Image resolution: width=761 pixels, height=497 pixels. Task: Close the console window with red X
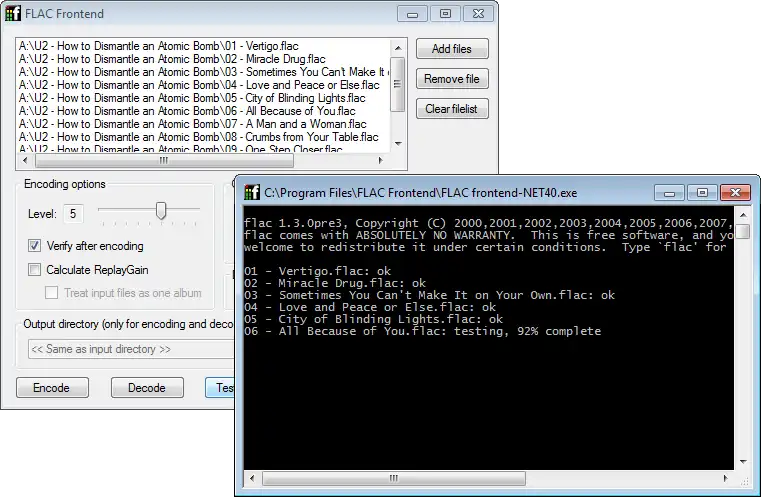(x=735, y=193)
